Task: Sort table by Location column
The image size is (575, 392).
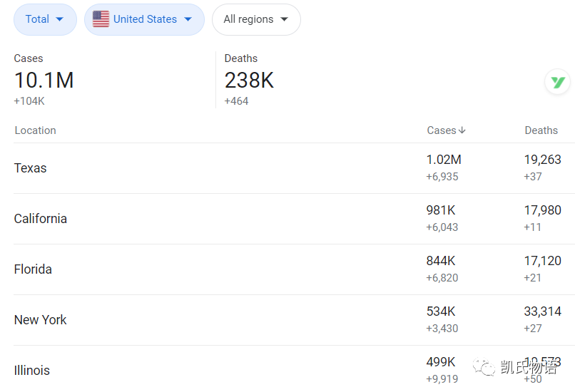Action: pyautogui.click(x=35, y=130)
